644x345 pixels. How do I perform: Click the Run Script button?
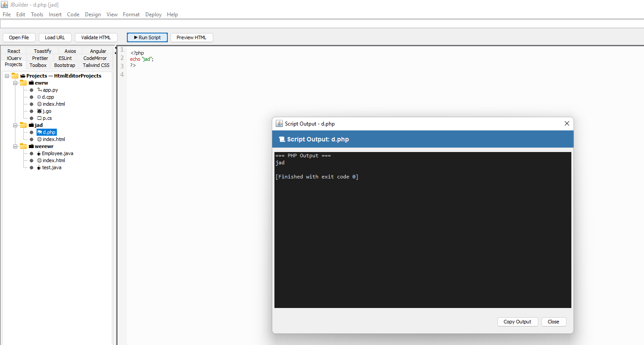tap(147, 37)
